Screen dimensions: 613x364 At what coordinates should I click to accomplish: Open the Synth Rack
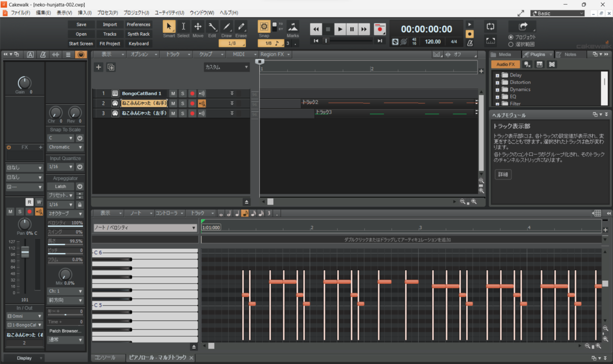click(138, 34)
